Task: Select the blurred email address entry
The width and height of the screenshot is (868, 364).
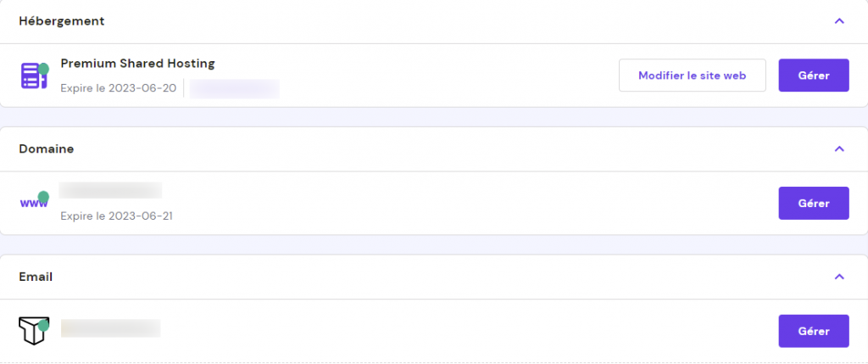Action: pyautogui.click(x=111, y=328)
